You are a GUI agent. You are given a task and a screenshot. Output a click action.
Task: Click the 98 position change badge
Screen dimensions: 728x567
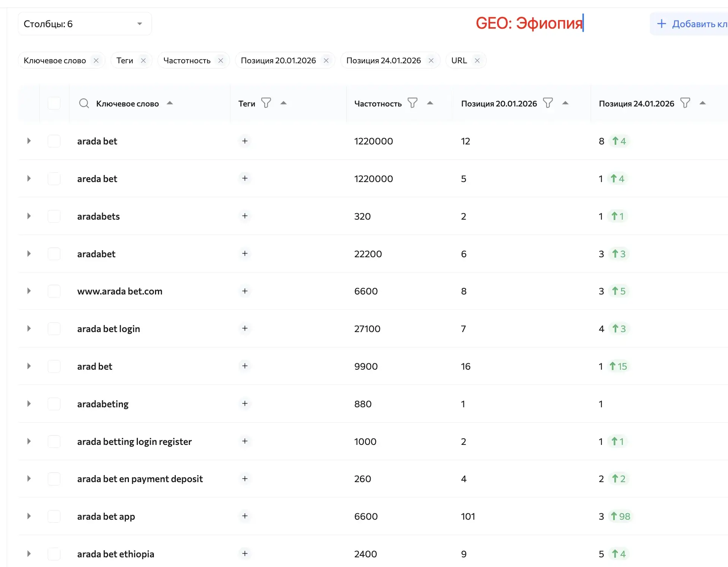click(x=620, y=516)
